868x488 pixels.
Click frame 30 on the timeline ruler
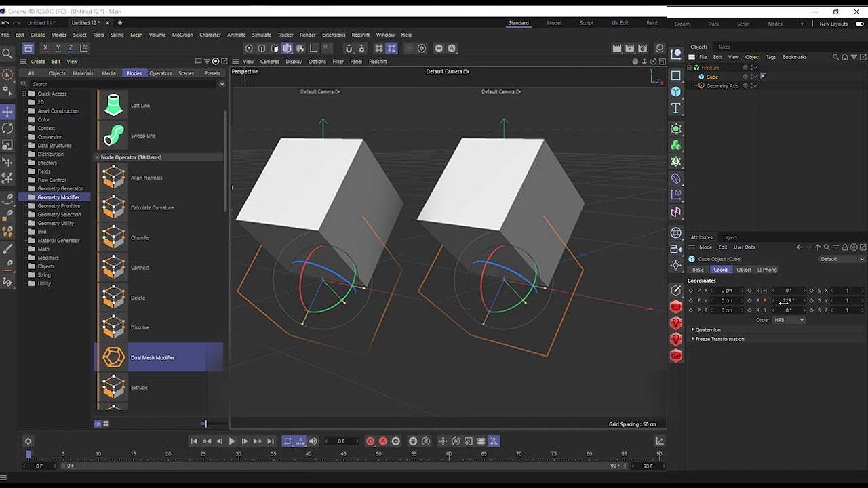click(238, 454)
